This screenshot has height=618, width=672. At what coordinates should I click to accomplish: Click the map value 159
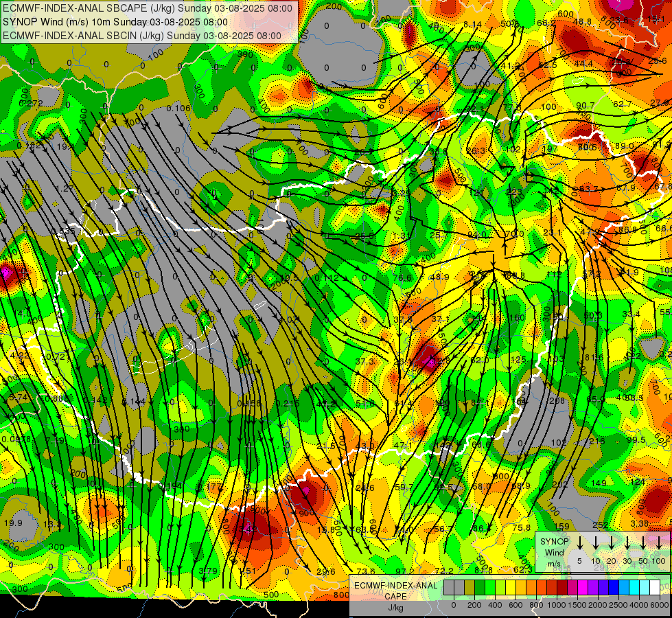pos(562,526)
